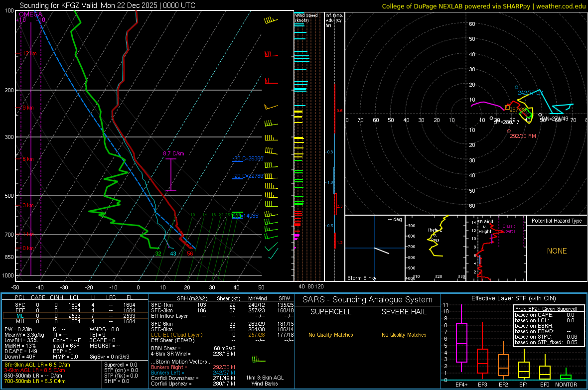The width and height of the screenshot is (588, 390).
Task: Click the surface dewpoint value 32
Action: pos(158,254)
